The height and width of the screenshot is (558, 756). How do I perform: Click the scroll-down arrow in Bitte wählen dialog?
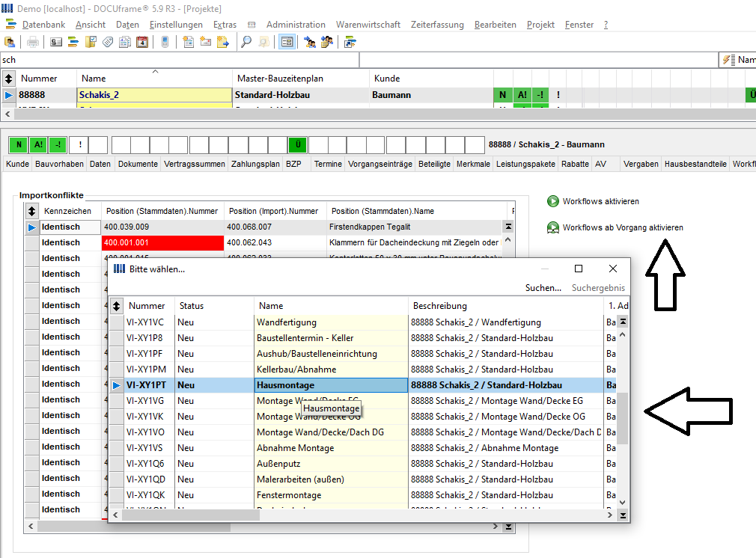tap(623, 502)
